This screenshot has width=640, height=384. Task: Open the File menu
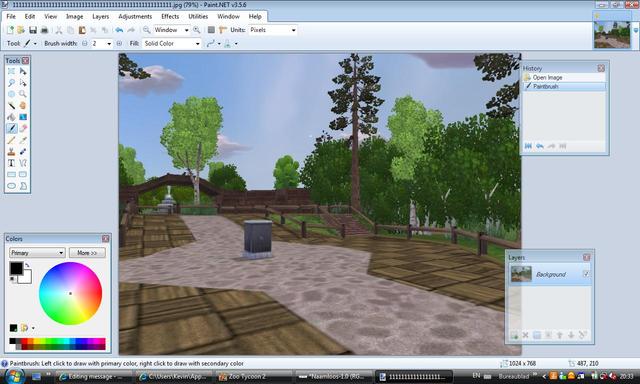tap(11, 16)
